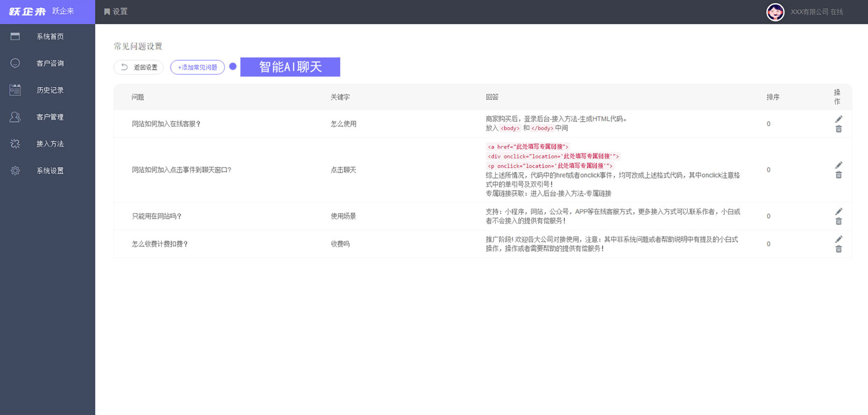Screen dimensions: 868x415
Task: Edit the 点击聊天 keyword question
Action: click(838, 165)
